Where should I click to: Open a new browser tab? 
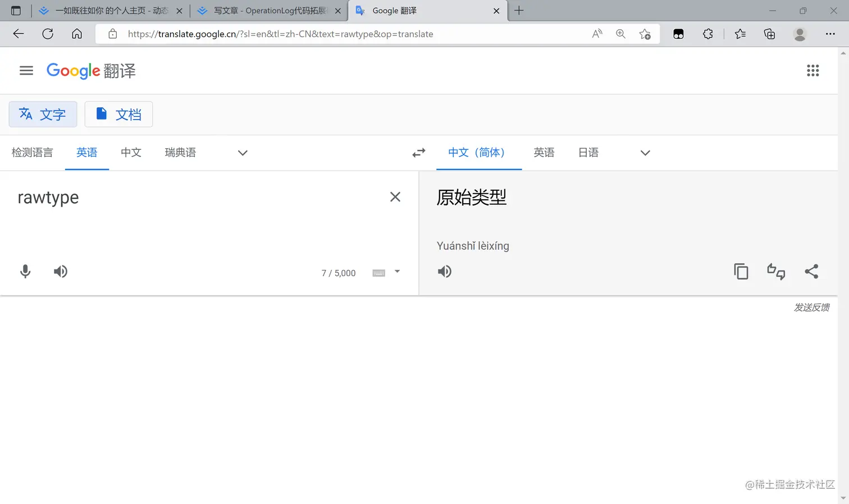[519, 11]
